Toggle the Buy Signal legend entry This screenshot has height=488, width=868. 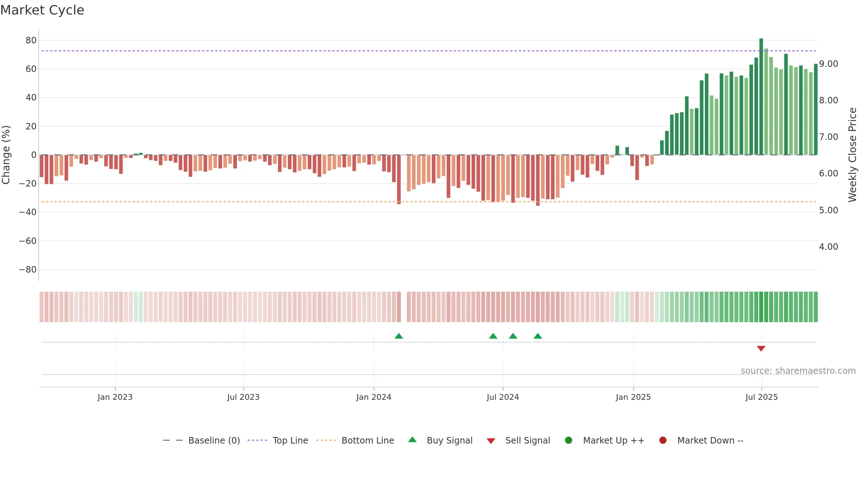(x=440, y=440)
